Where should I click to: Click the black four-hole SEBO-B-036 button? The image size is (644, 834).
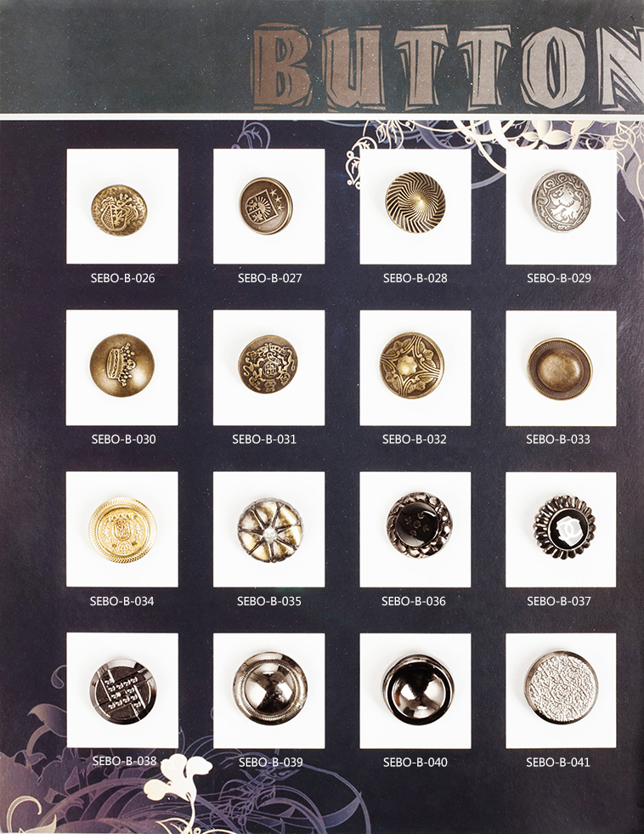pyautogui.click(x=419, y=525)
